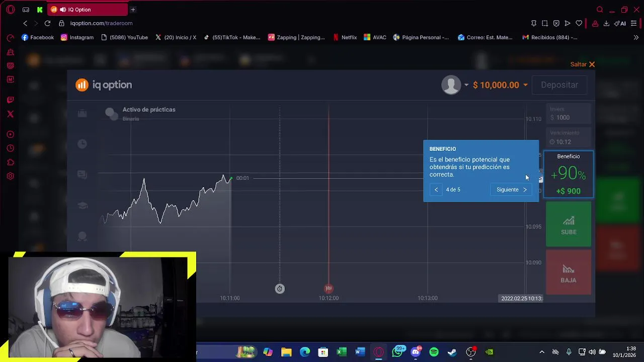This screenshot has height=362, width=644.
Task: Click the Invers. 1000 amount field
Action: point(569,114)
